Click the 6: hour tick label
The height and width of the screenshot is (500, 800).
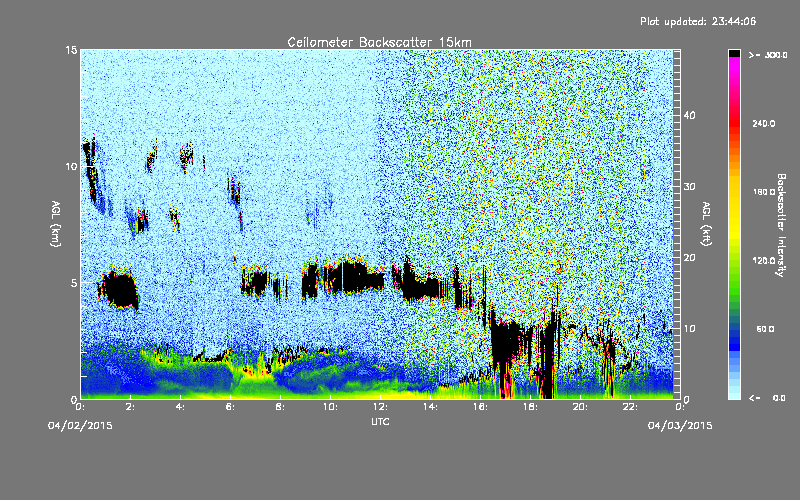[230, 407]
